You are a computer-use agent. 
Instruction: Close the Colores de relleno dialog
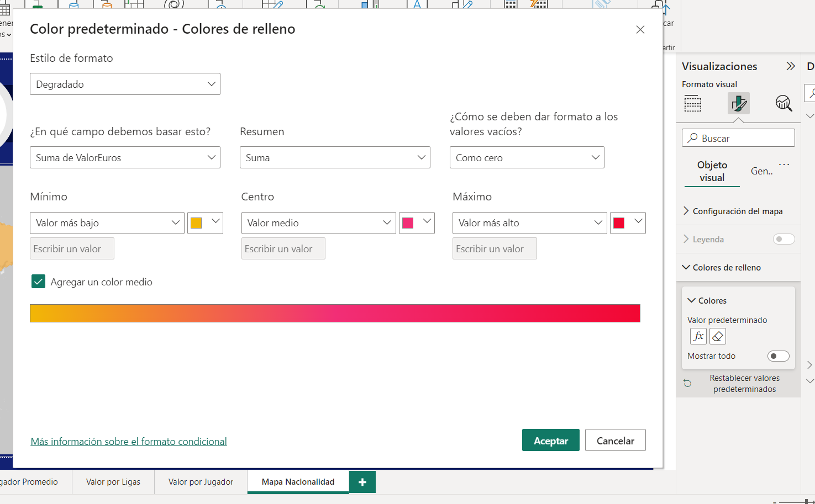(640, 30)
